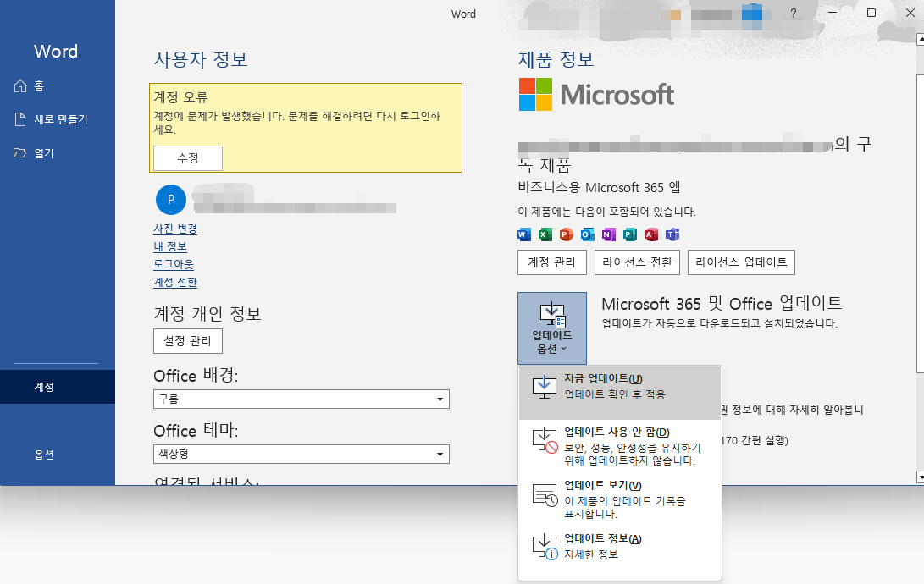Click the Help question mark icon

pos(794,14)
